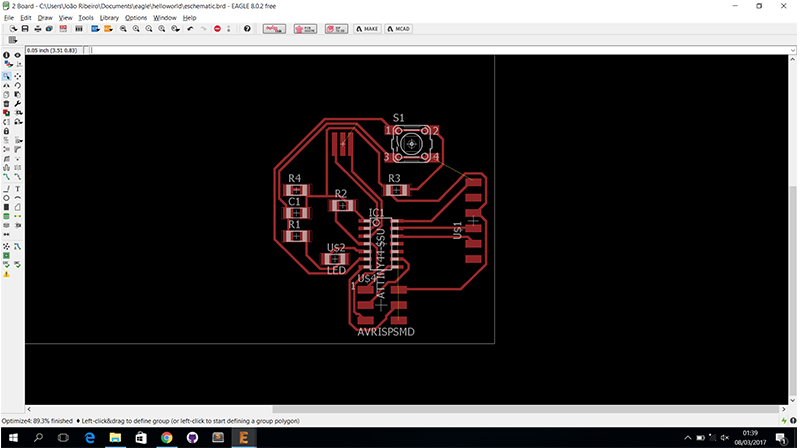Open the Tools menu
Viewport: 800px width, 448px height.
[86, 17]
